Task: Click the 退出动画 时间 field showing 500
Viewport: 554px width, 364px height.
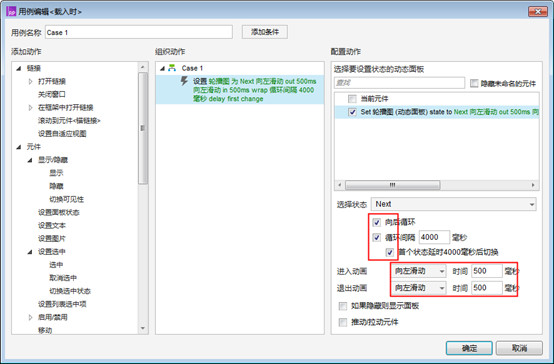Action: click(x=487, y=288)
